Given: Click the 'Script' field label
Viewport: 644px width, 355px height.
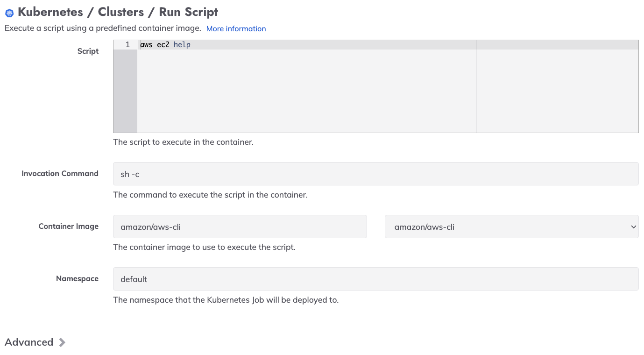Looking at the screenshot, I should (x=88, y=51).
